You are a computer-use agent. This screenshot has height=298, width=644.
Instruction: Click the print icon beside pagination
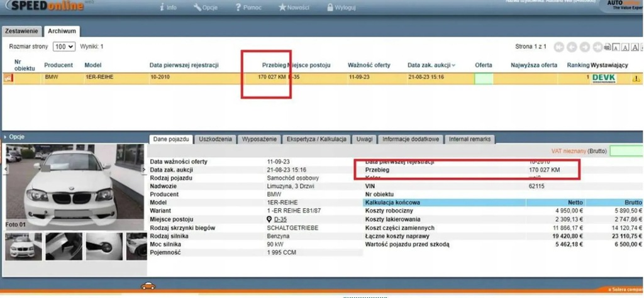pos(607,47)
